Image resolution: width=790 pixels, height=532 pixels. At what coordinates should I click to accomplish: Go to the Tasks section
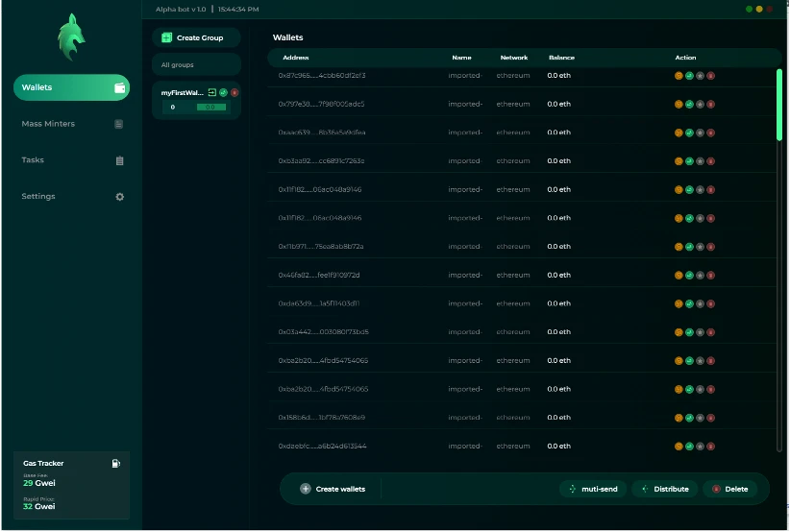coord(71,160)
